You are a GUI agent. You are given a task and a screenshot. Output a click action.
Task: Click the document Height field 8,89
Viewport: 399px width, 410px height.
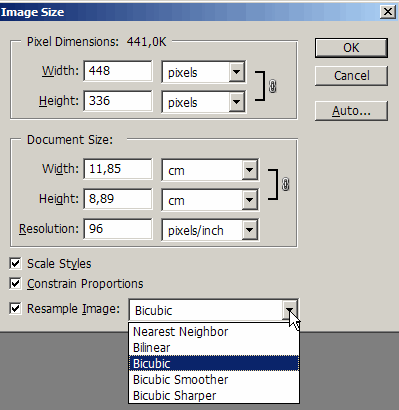(118, 199)
